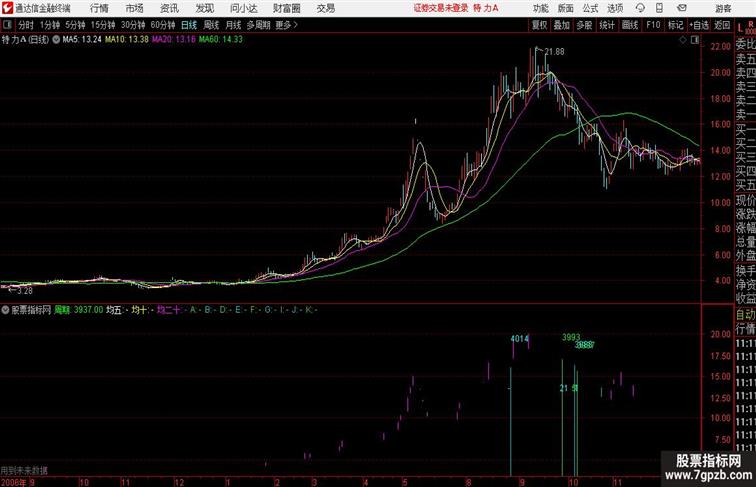The width and height of the screenshot is (756, 487).
Task: Click the 游客 user label
Action: (x=723, y=8)
